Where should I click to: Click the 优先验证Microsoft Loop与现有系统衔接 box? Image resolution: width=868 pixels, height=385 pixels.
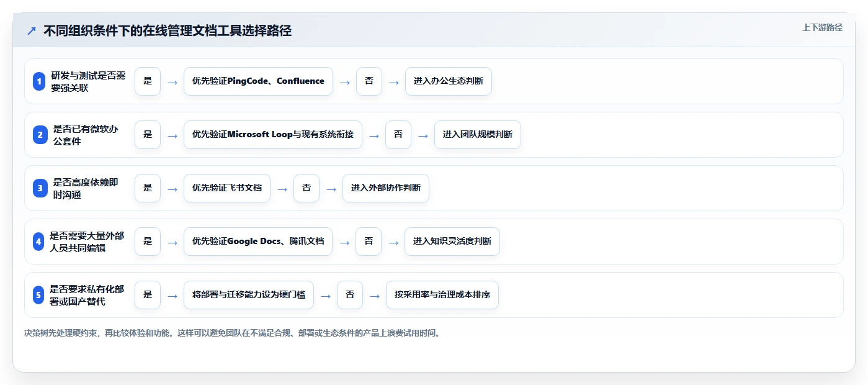pos(273,135)
